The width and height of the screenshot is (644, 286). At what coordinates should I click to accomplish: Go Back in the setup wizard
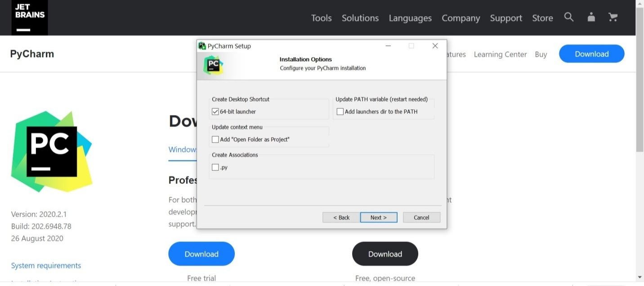point(341,218)
